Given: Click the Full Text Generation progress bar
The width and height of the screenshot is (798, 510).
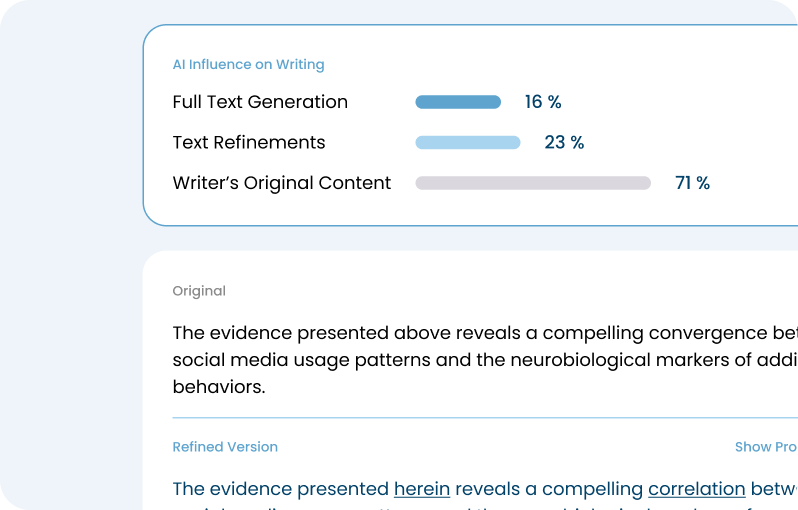Looking at the screenshot, I should tap(458, 102).
